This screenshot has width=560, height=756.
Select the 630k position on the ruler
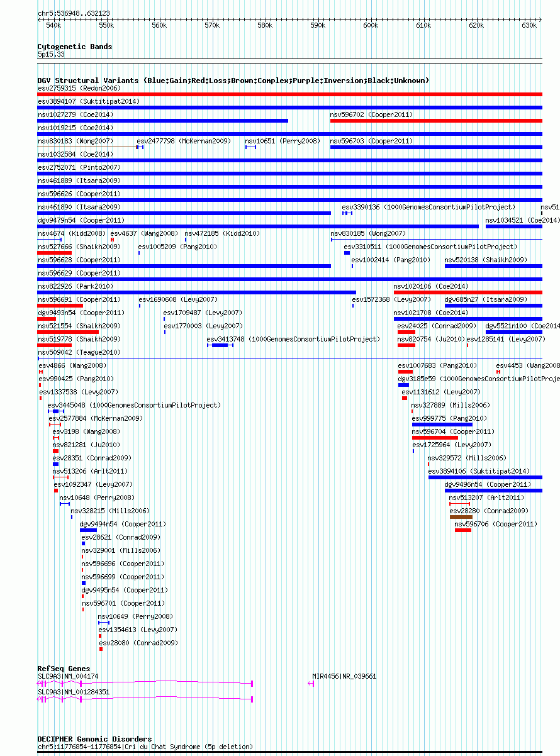[529, 26]
